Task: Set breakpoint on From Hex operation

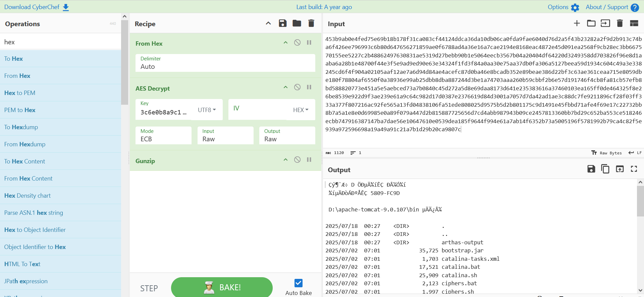Action: tap(309, 42)
